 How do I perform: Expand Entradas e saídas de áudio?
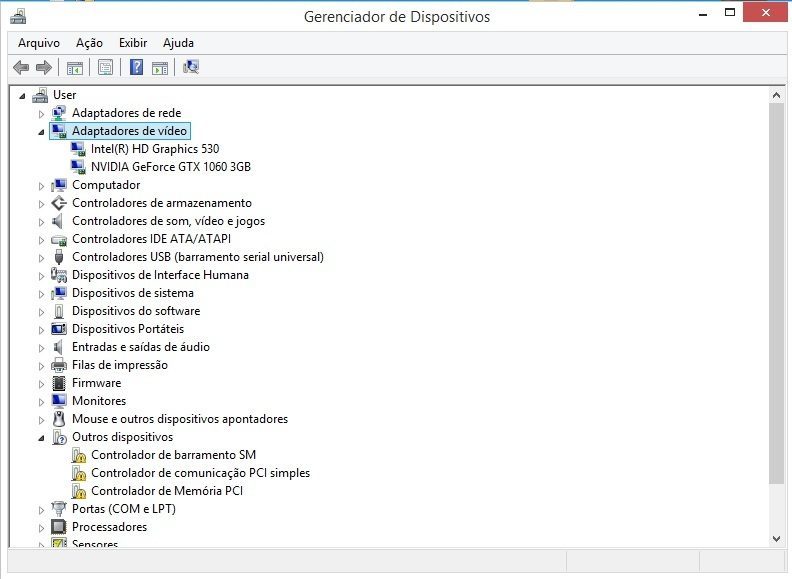[41, 348]
